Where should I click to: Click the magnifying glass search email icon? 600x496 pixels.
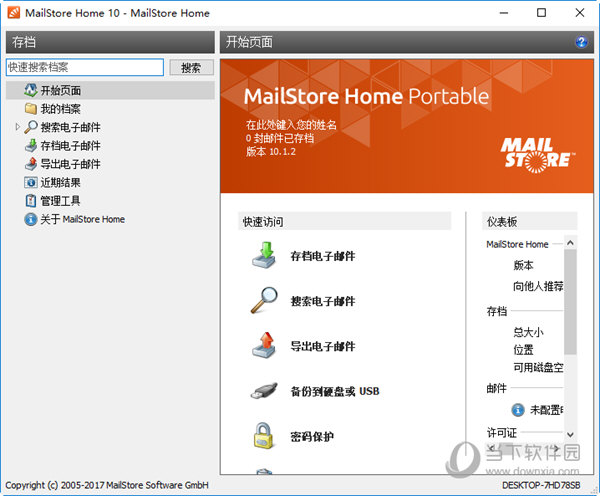[x=263, y=301]
